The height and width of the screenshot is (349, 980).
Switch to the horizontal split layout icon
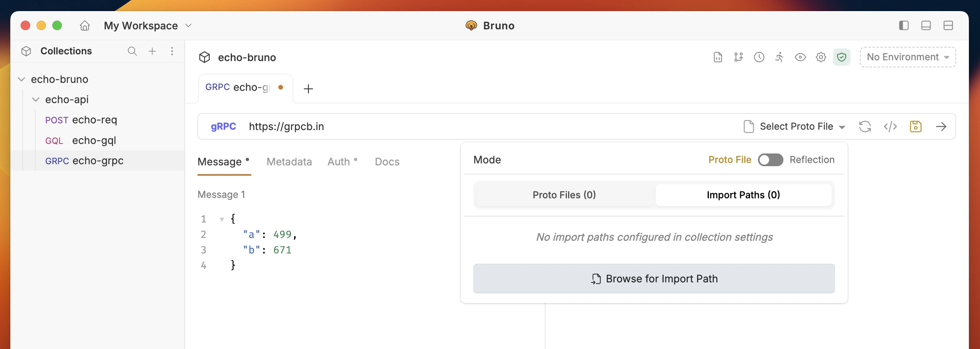coord(948,26)
